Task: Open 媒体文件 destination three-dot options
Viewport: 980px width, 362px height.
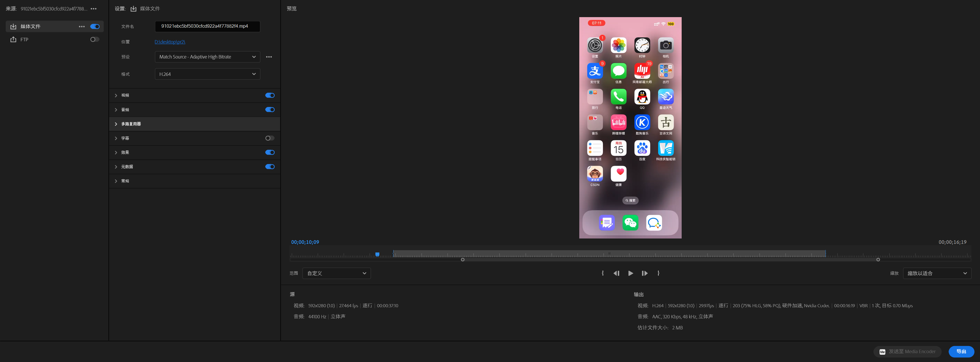Action: 82,27
